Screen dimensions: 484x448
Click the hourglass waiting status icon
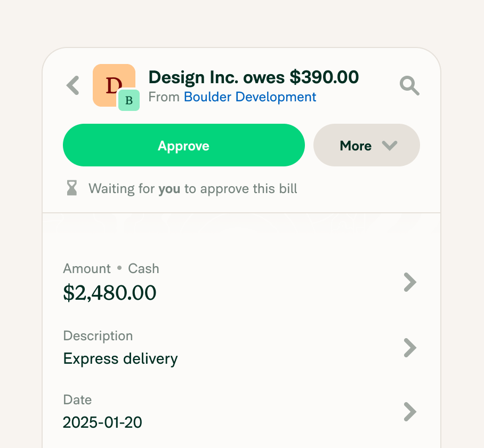[72, 188]
